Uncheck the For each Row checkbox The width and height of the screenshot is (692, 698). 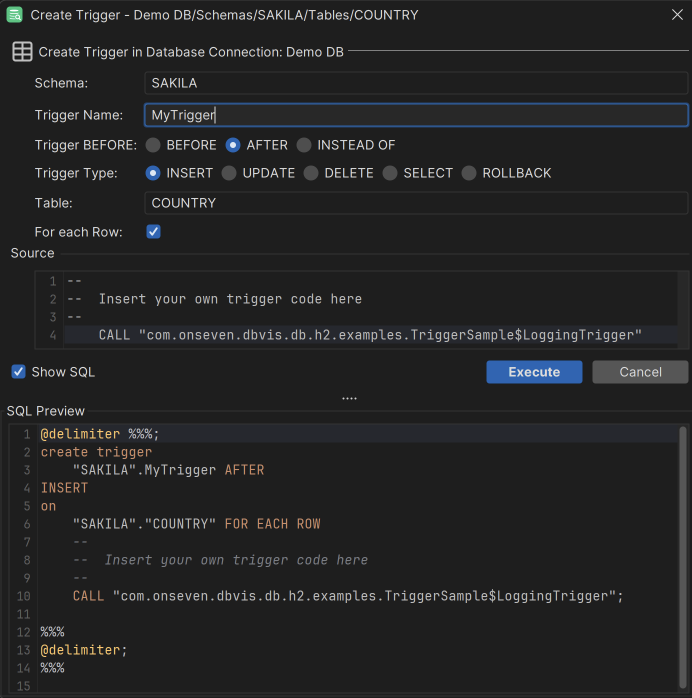point(153,232)
